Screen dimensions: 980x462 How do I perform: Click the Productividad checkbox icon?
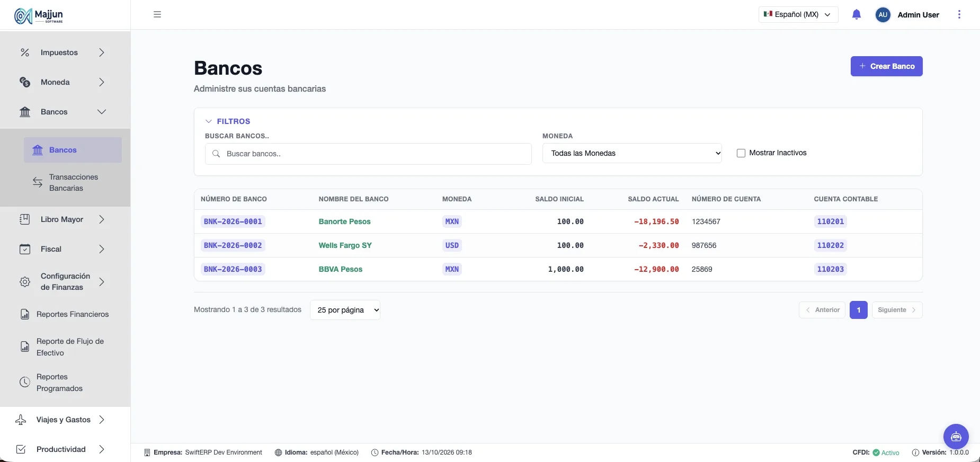click(21, 449)
